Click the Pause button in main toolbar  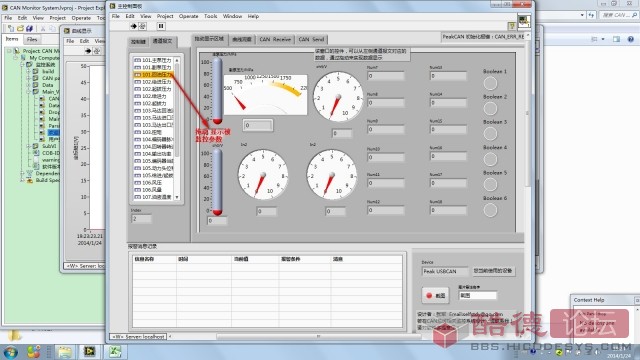pos(161,26)
